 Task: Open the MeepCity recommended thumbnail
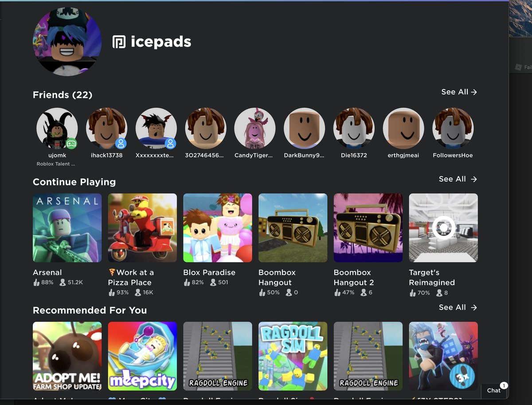click(x=142, y=356)
